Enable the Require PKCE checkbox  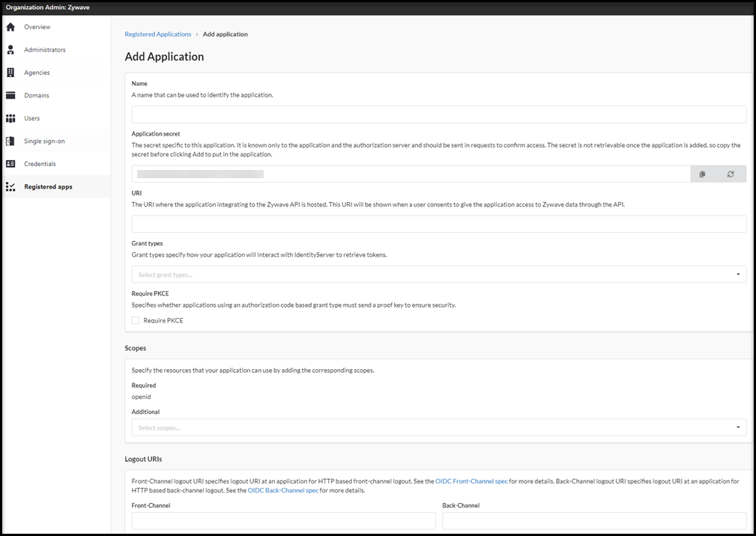(x=136, y=320)
